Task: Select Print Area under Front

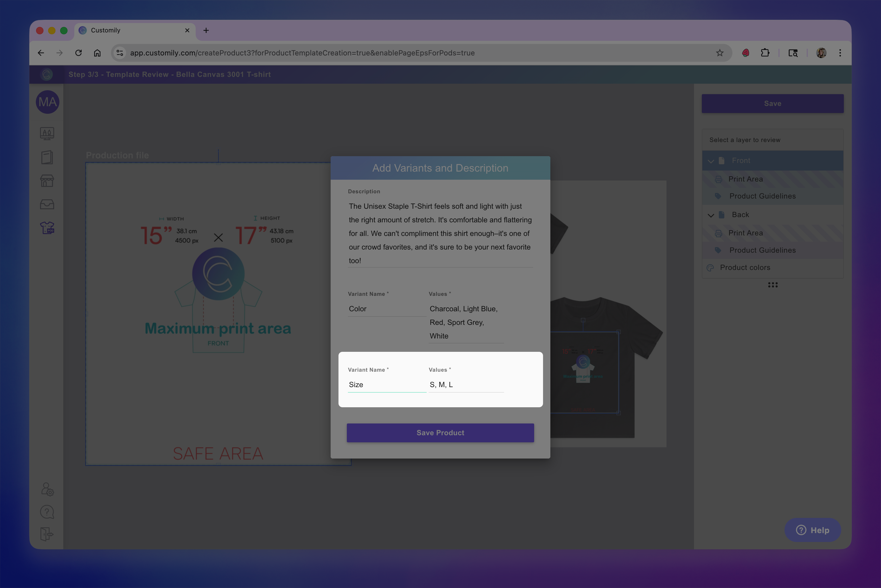Action: pyautogui.click(x=745, y=179)
